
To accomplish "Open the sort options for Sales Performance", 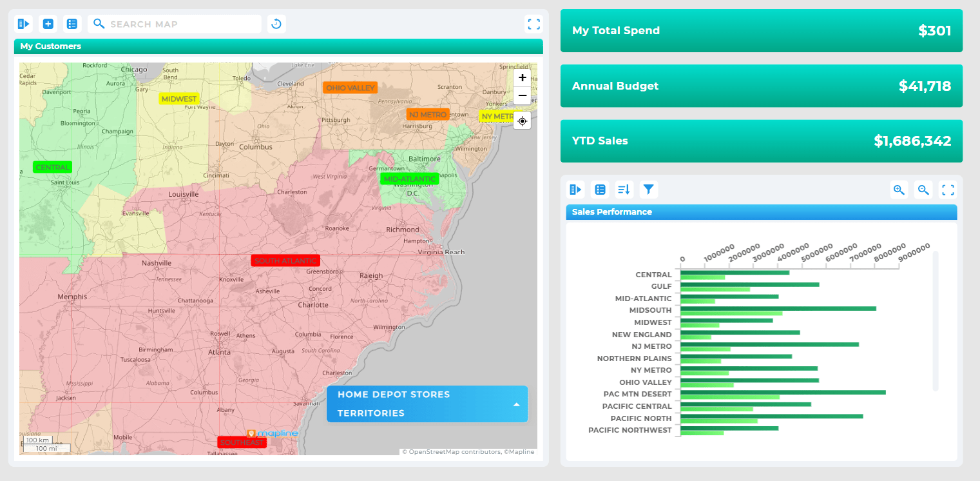I will (x=624, y=189).
